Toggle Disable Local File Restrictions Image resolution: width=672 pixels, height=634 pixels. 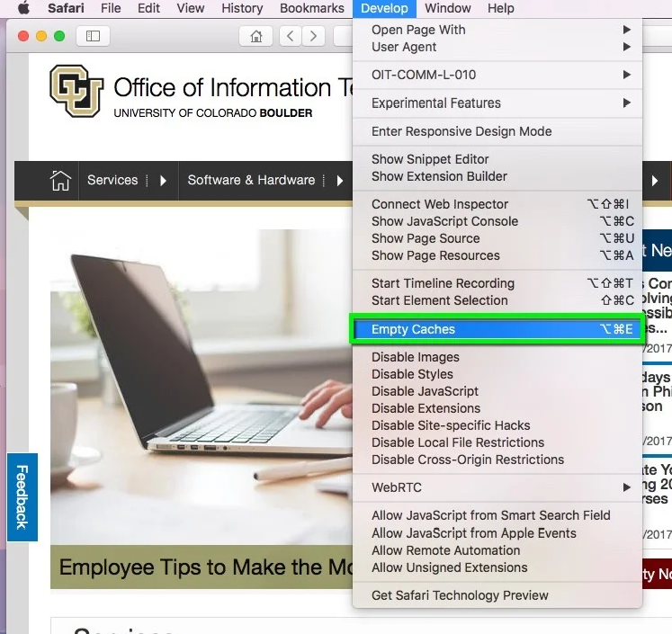click(497, 442)
